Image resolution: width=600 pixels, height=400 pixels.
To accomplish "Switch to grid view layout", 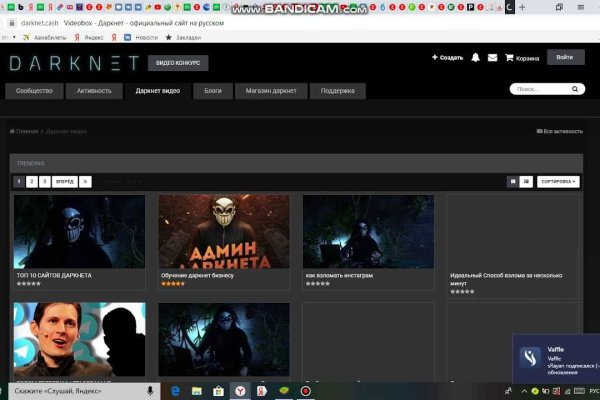I will coord(513,181).
